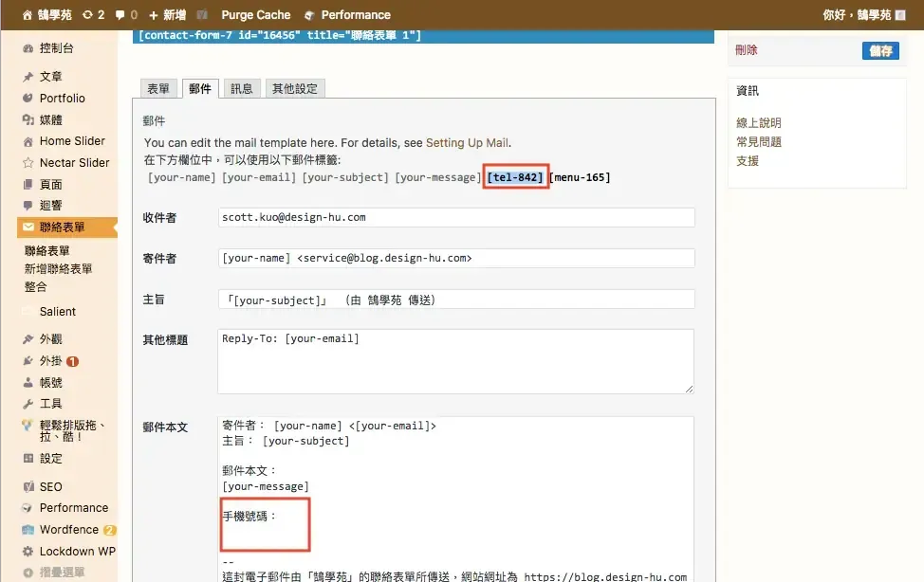Viewport: 924px width, 582px height.
Task: Open 控制台 dashboard icon in sidebar
Action: point(28,48)
